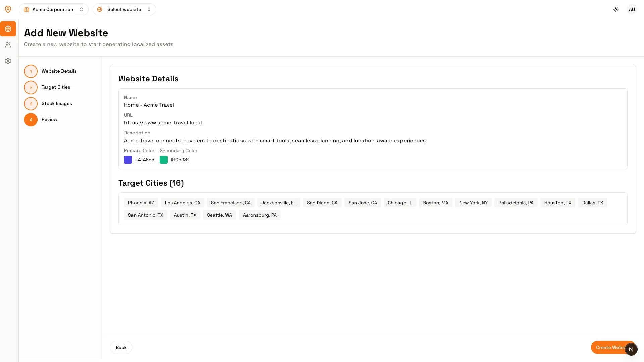This screenshot has width=644, height=362.
Task: Click the Aaronsburg, PA city chip
Action: pyautogui.click(x=260, y=215)
